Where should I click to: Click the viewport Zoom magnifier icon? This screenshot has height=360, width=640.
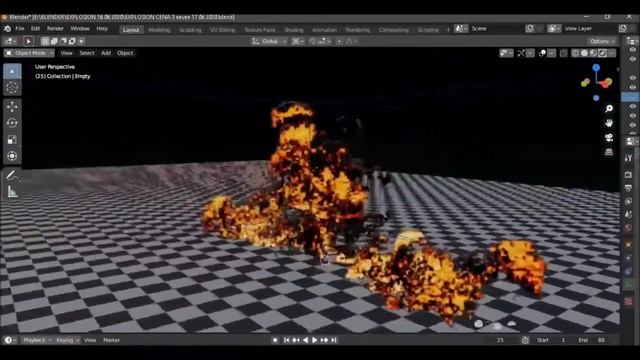pyautogui.click(x=609, y=109)
